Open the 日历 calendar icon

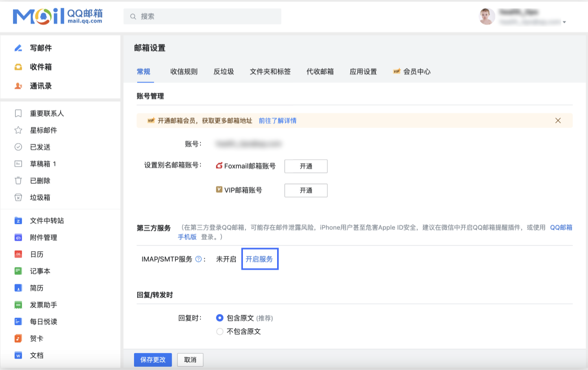click(x=18, y=254)
